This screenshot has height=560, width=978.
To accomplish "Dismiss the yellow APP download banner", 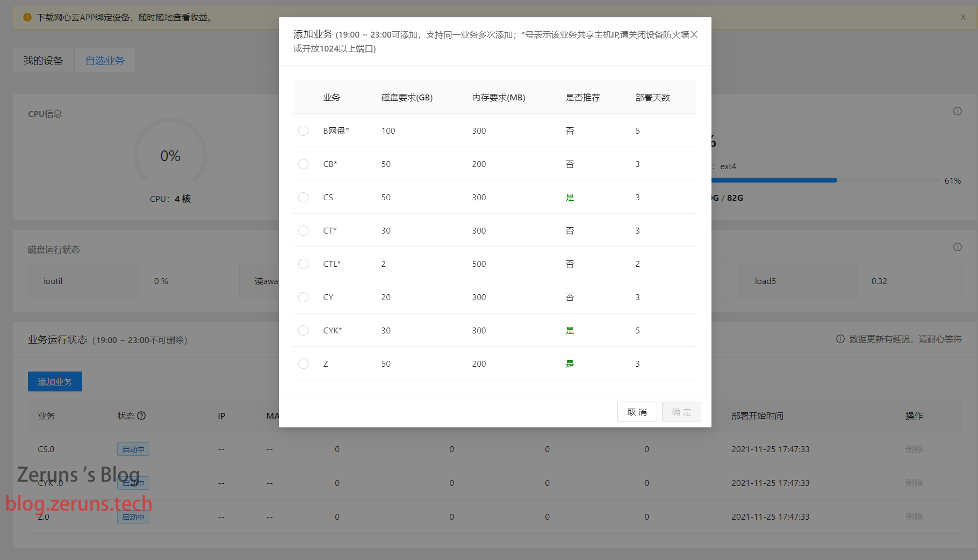I will (x=963, y=17).
